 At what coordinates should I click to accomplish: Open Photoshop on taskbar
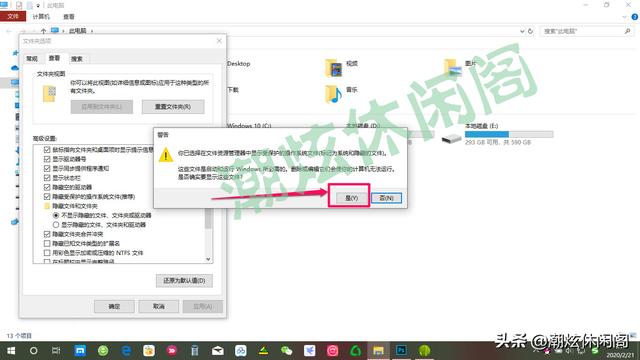[x=401, y=351]
